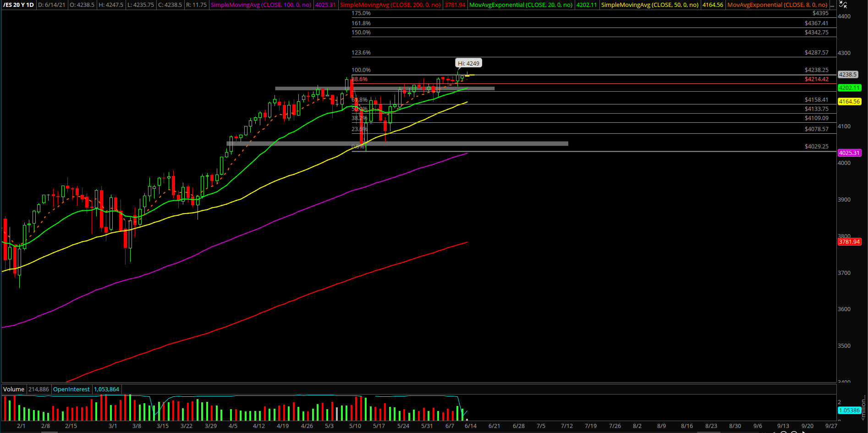Click the red $4214.42 Fibonacci price label
Image resolution: width=868 pixels, height=433 pixels.
(817, 79)
